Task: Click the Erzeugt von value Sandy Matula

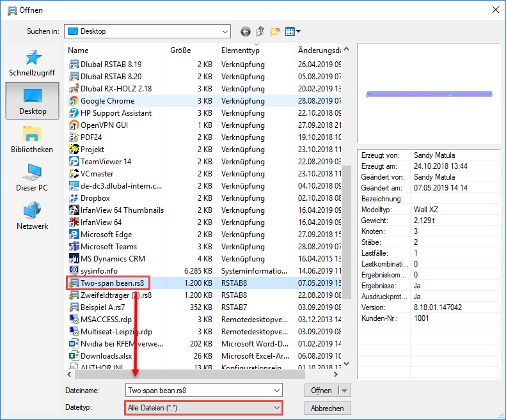Action: [x=434, y=155]
